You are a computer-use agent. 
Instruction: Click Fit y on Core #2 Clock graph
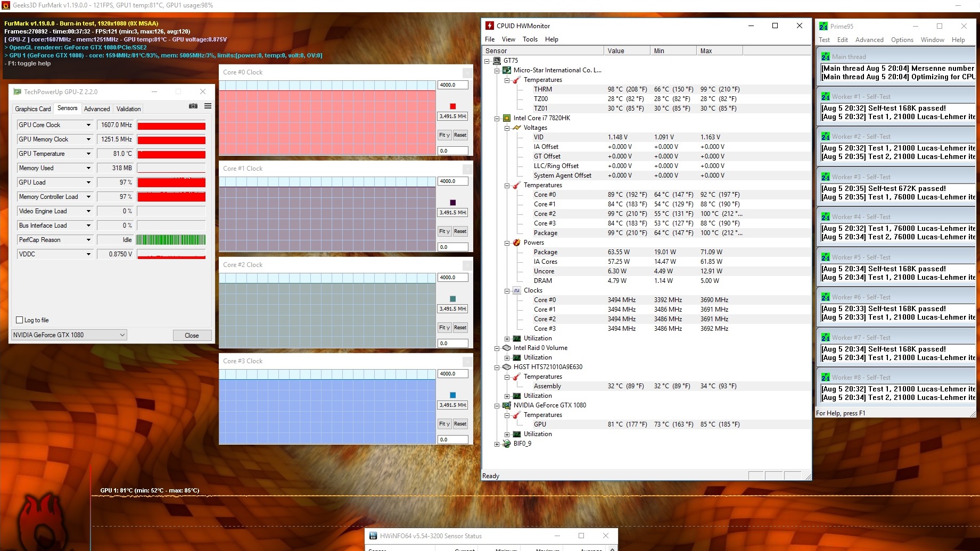pyautogui.click(x=444, y=328)
